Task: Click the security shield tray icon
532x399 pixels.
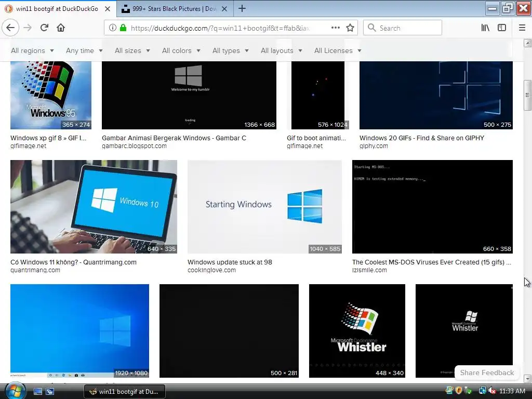Action: point(459,391)
